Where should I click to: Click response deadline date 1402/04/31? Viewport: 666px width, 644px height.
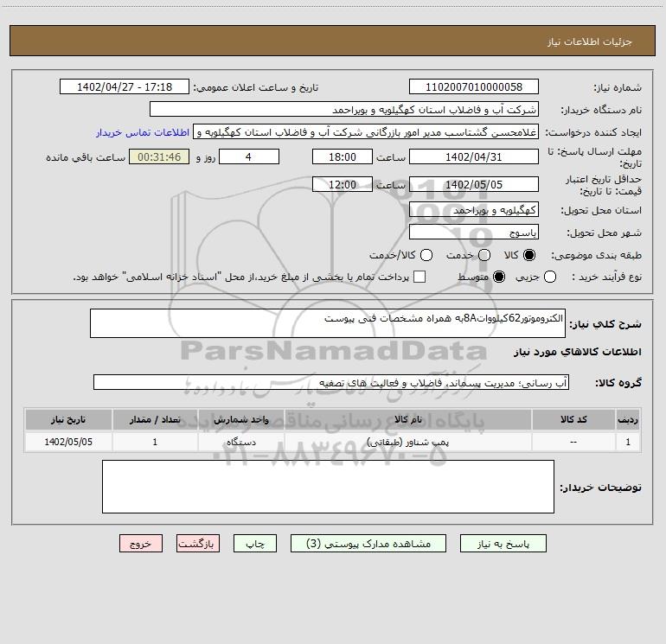pos(474,156)
